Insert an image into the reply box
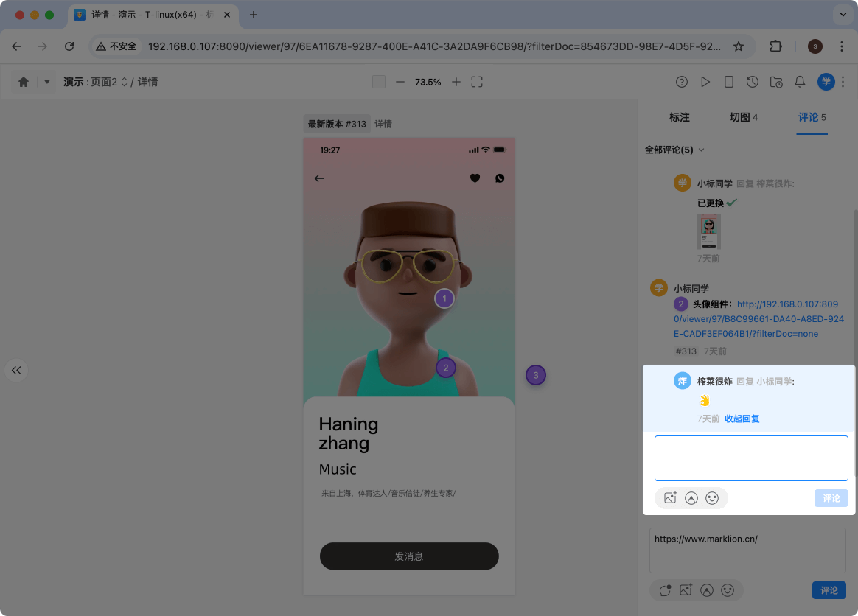Screen dimensions: 858x616 (669, 498)
